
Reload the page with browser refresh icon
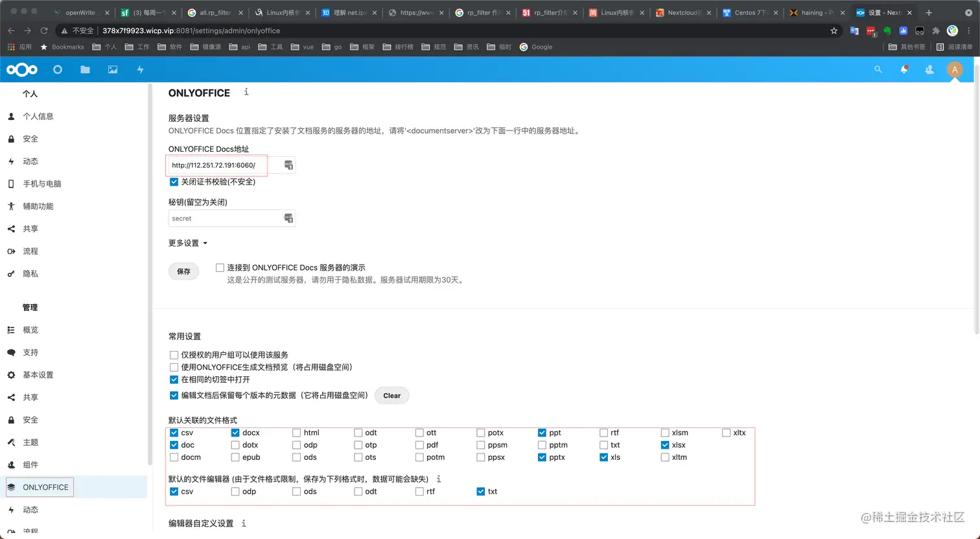pos(44,30)
